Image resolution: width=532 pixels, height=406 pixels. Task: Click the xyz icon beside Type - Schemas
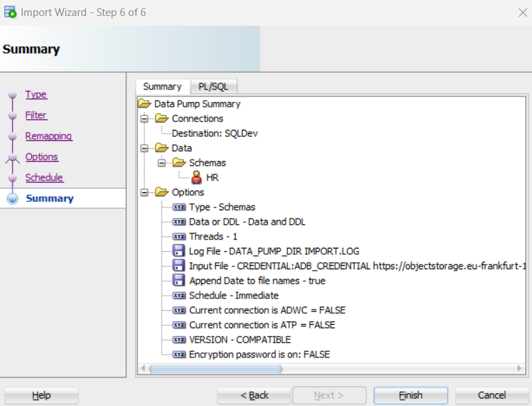[179, 207]
